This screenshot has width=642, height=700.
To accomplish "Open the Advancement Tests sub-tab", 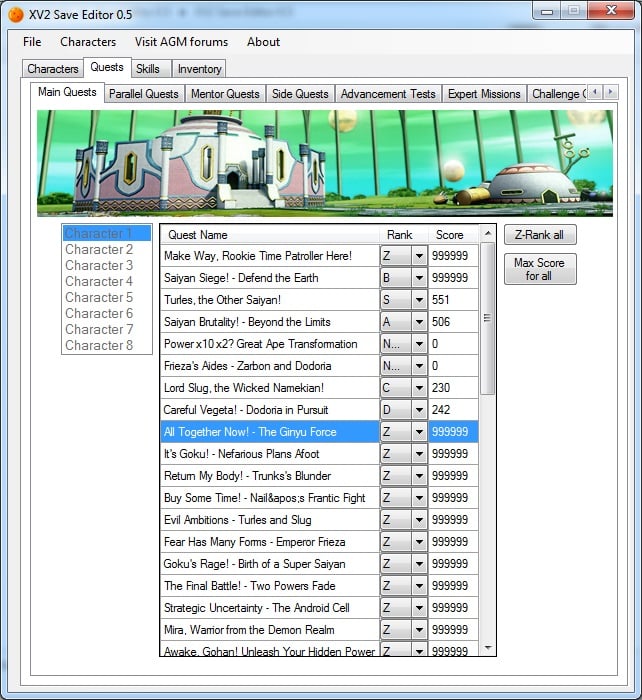I will click(388, 94).
